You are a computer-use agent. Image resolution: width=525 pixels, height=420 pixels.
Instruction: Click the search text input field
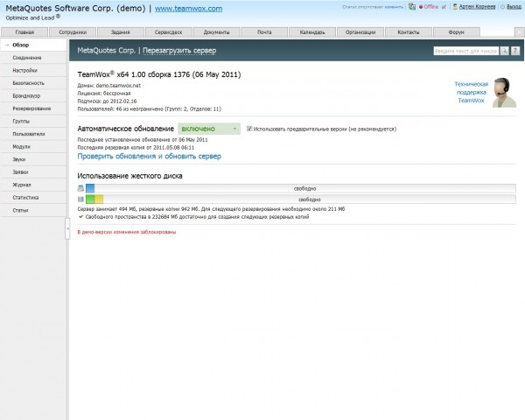tap(466, 51)
